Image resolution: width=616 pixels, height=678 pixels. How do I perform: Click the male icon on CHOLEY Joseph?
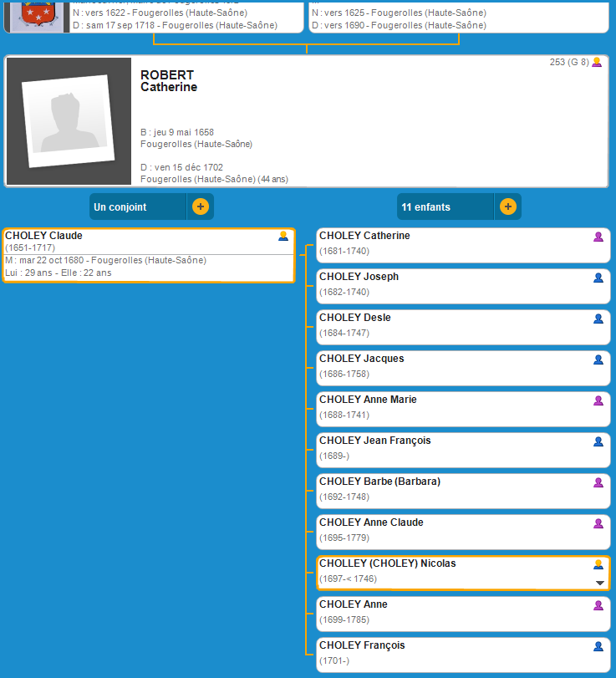click(598, 278)
